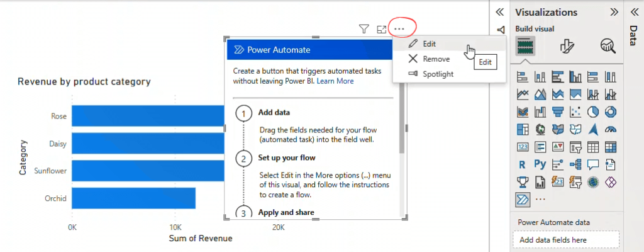Viewport: 644px width, 252px height.
Task: Select the Python visual
Action: 540,164
